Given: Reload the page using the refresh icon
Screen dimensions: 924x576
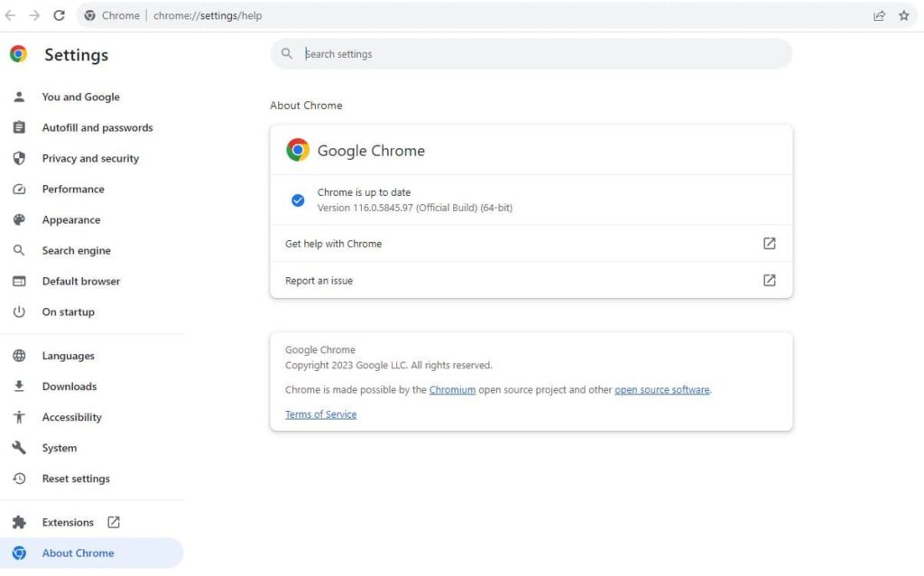Looking at the screenshot, I should pyautogui.click(x=60, y=15).
